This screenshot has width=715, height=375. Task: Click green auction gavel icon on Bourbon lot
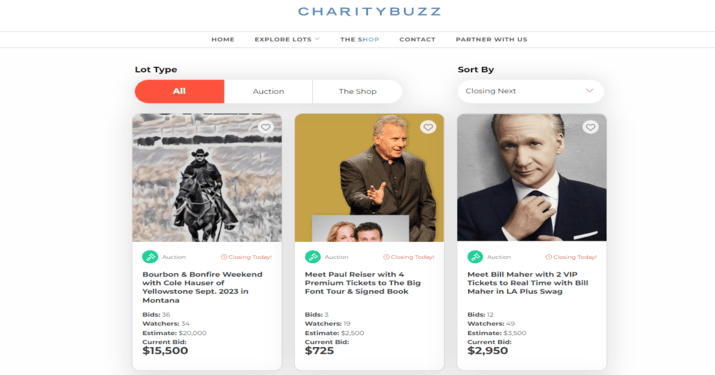click(150, 257)
